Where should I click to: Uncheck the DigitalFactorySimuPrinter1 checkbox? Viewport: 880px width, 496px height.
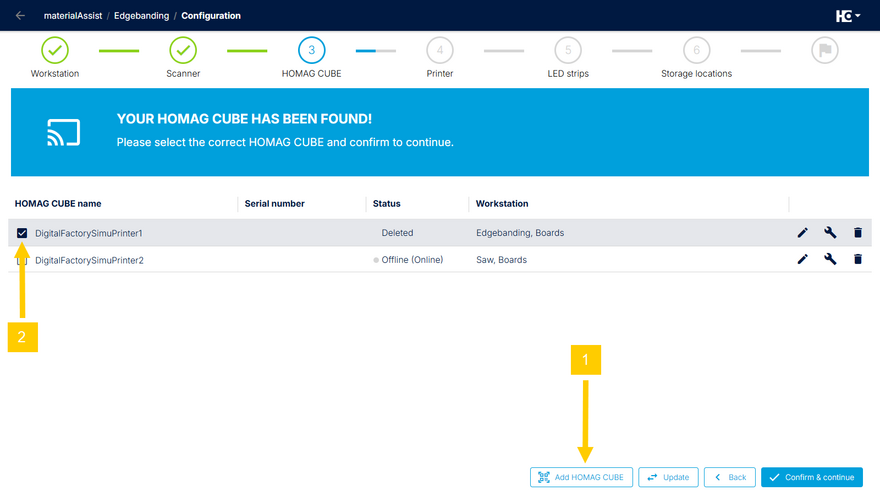tap(22, 233)
